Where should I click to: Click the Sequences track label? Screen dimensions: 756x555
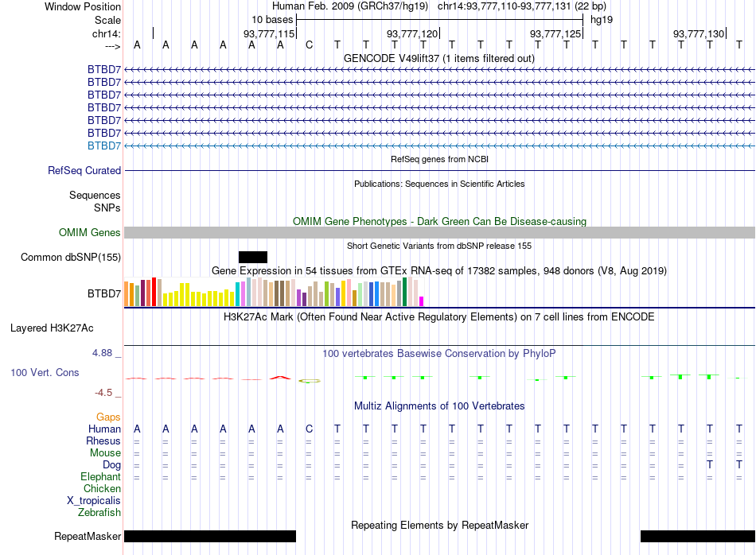pyautogui.click(x=95, y=195)
